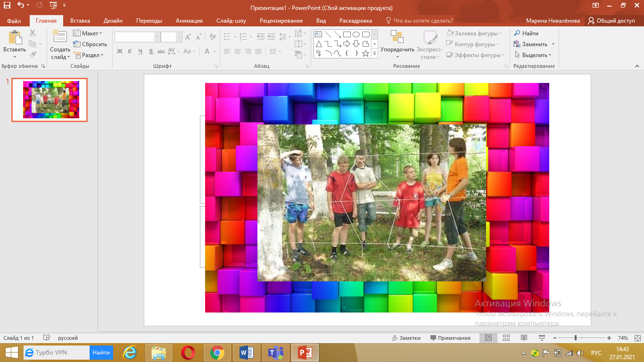Open the Контур фигуры outline dropdown
644x362 pixels.
click(473, 44)
